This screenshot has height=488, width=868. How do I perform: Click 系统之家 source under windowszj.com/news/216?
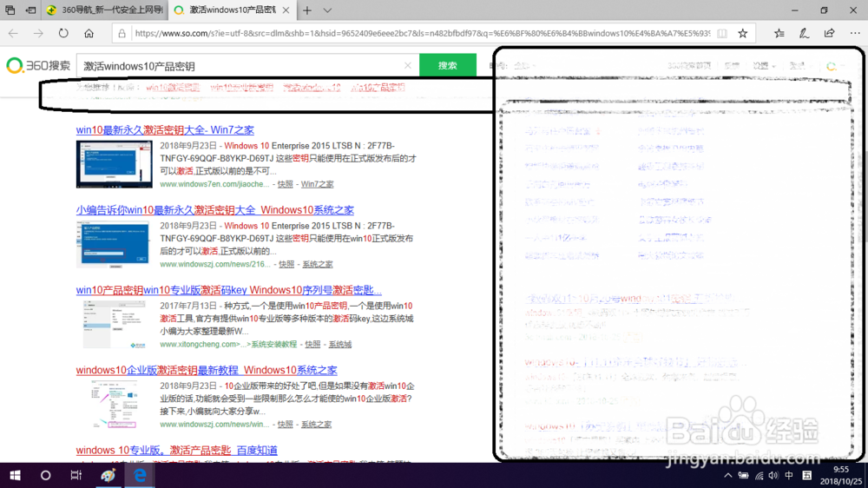point(317,264)
